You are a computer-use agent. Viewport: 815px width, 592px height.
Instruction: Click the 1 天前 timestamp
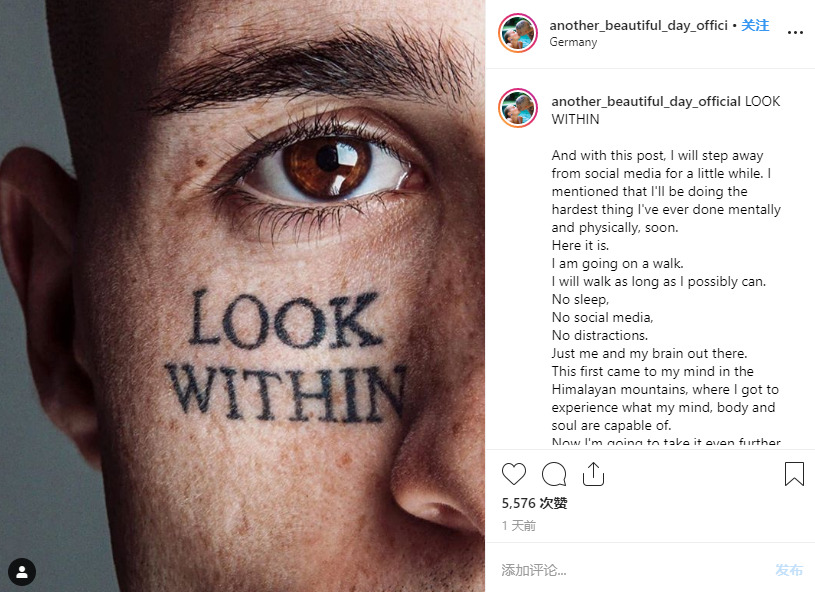click(x=518, y=526)
